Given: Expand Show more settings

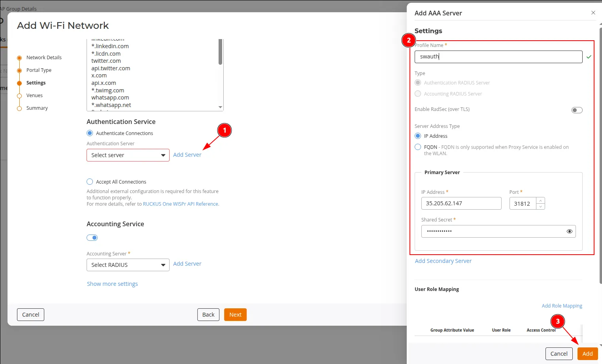Looking at the screenshot, I should [112, 284].
